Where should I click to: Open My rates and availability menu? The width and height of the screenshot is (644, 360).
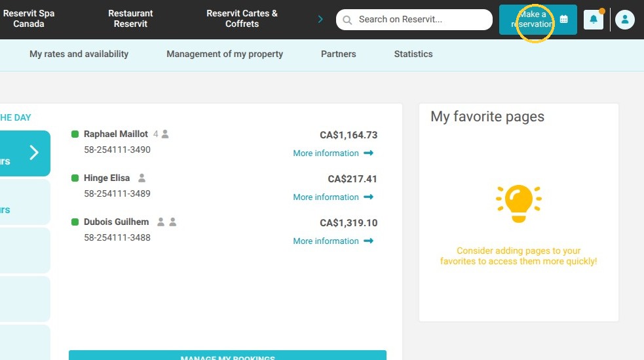[x=79, y=54]
